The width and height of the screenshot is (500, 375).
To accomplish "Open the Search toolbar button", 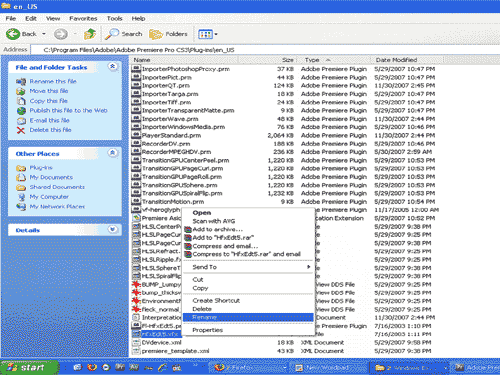I will pyautogui.click(x=124, y=34).
